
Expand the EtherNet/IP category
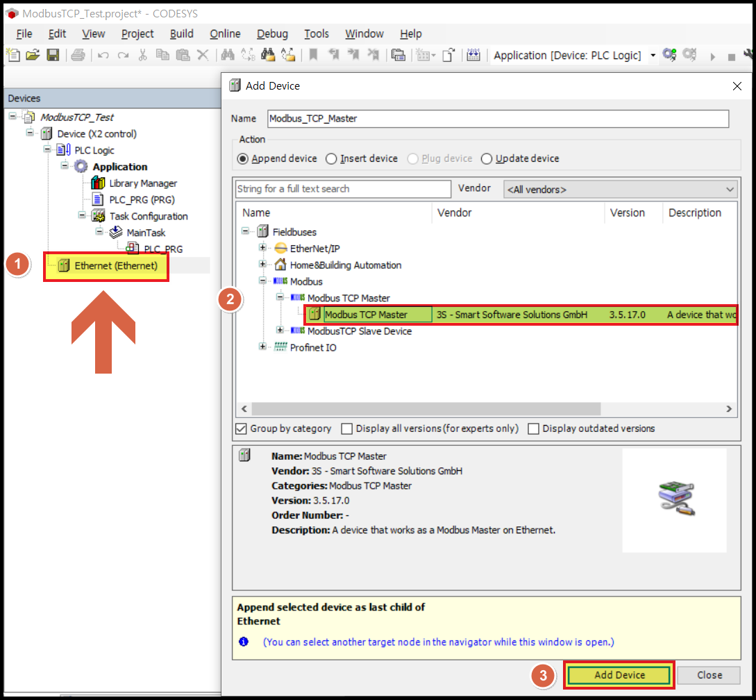point(263,247)
